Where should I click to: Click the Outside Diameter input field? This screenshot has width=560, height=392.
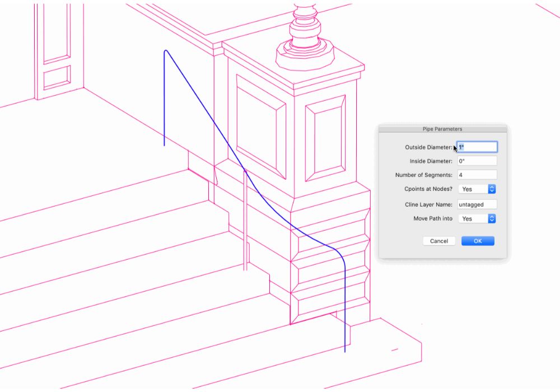(x=477, y=147)
